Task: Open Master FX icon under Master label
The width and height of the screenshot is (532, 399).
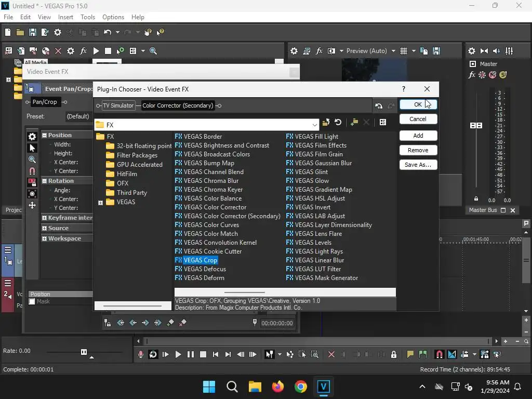Action: point(472,75)
